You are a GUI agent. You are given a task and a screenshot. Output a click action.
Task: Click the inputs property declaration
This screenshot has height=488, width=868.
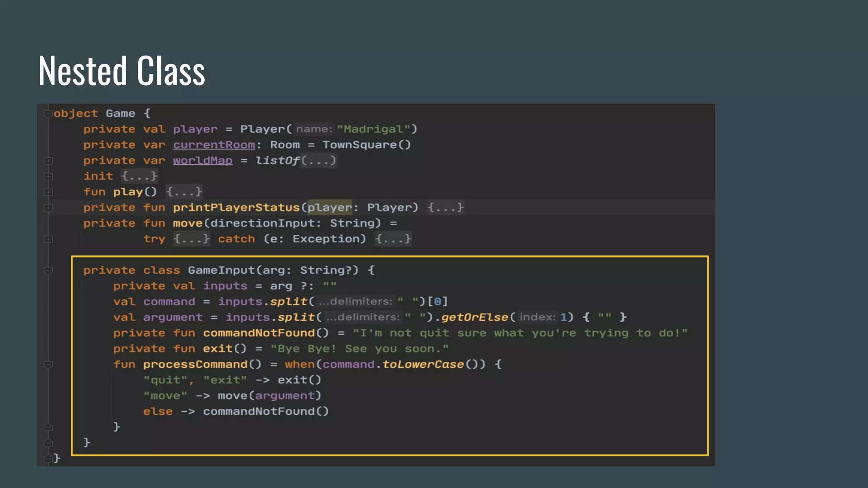(225, 286)
